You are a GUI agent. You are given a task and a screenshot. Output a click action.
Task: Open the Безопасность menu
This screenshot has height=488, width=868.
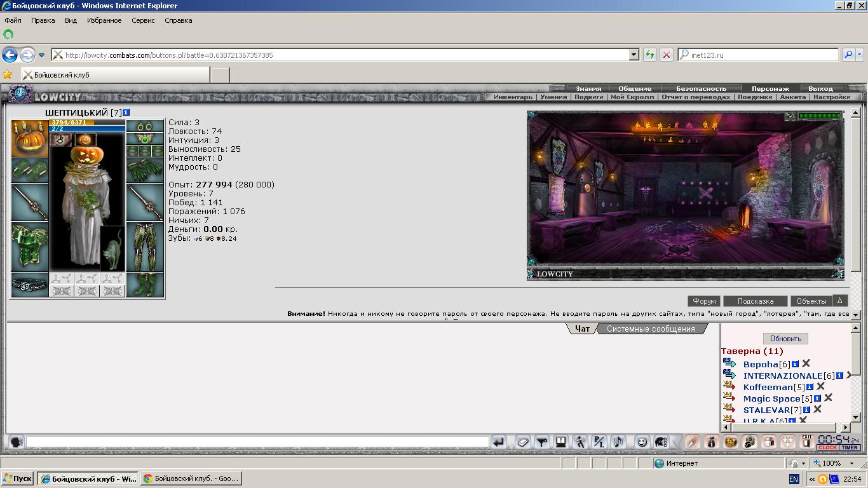(701, 88)
